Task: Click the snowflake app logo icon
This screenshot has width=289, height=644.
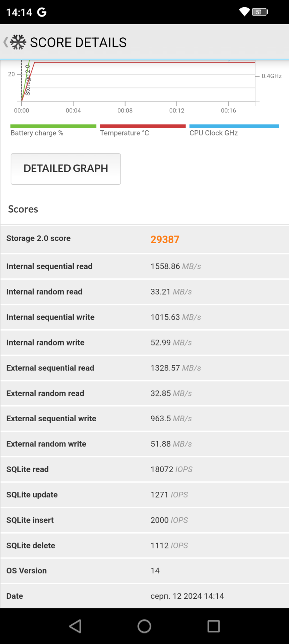Action: 18,42
